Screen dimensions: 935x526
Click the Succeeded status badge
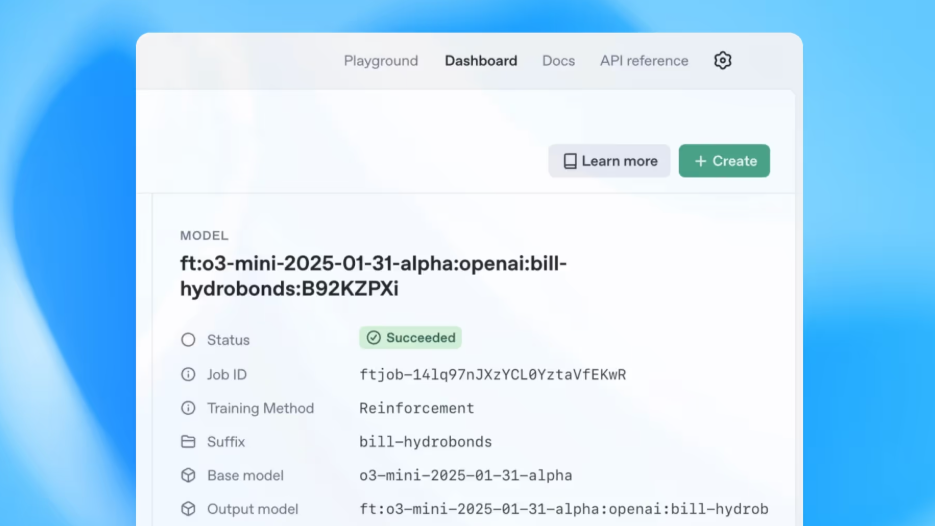(x=410, y=338)
